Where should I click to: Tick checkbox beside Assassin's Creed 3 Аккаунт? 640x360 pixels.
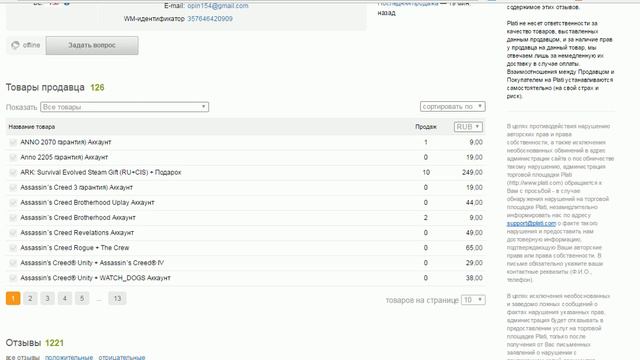pyautogui.click(x=13, y=187)
